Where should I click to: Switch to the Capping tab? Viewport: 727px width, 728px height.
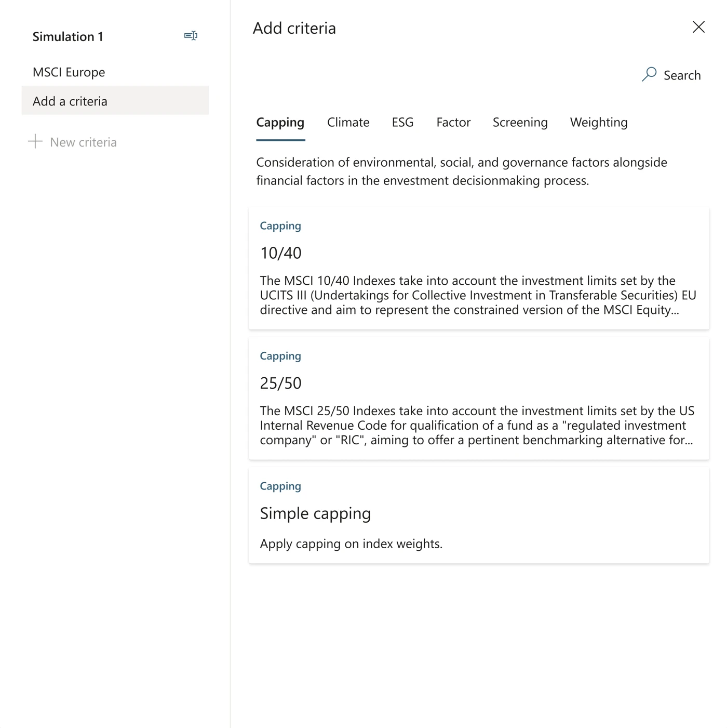coord(280,122)
